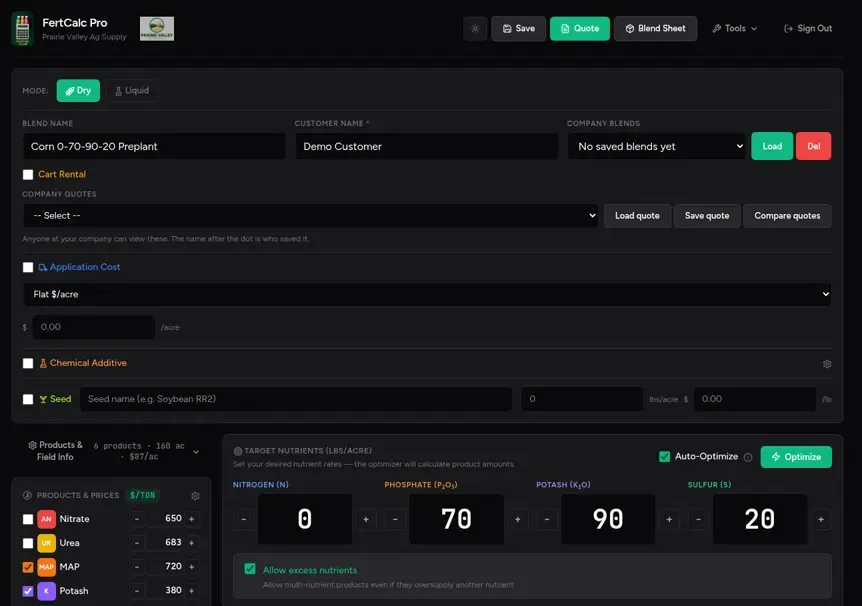Click the purple Potash K badge
The image size is (862, 606).
[x=46, y=591]
